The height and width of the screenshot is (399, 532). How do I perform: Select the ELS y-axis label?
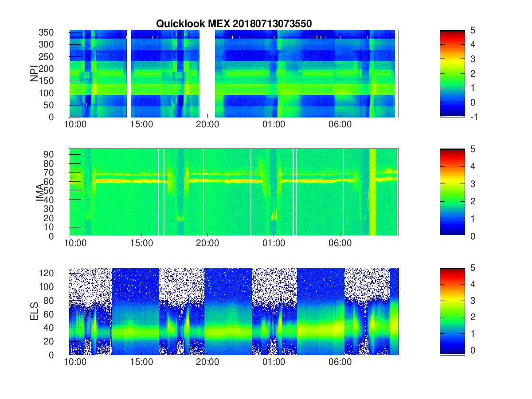[35, 311]
